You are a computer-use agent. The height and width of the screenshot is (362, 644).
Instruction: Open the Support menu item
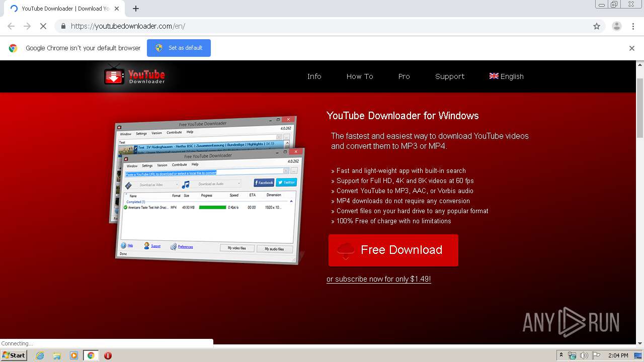pyautogui.click(x=450, y=76)
